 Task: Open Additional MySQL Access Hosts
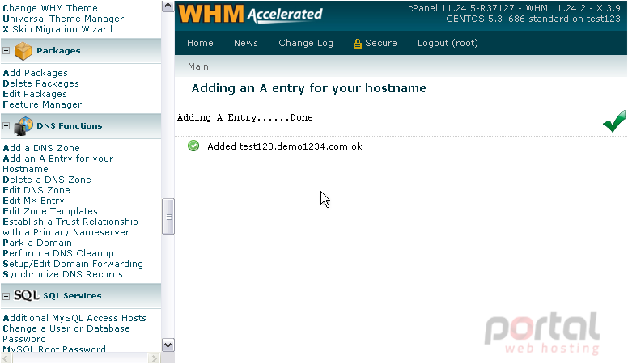(74, 318)
